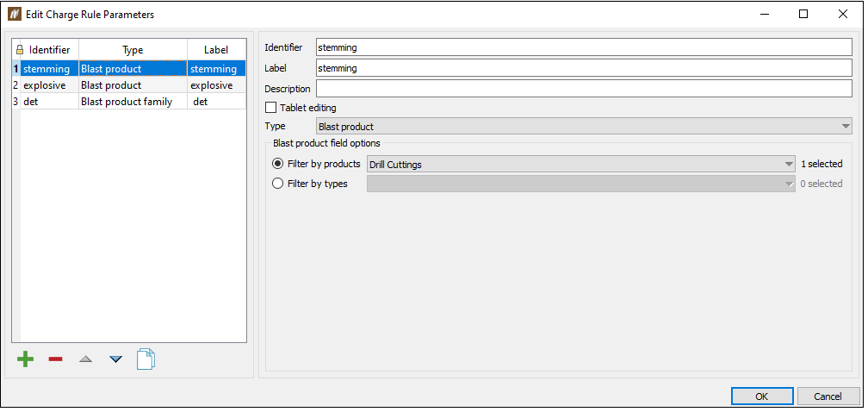This screenshot has height=412, width=868.
Task: Select the explosive row in the list
Action: click(129, 85)
